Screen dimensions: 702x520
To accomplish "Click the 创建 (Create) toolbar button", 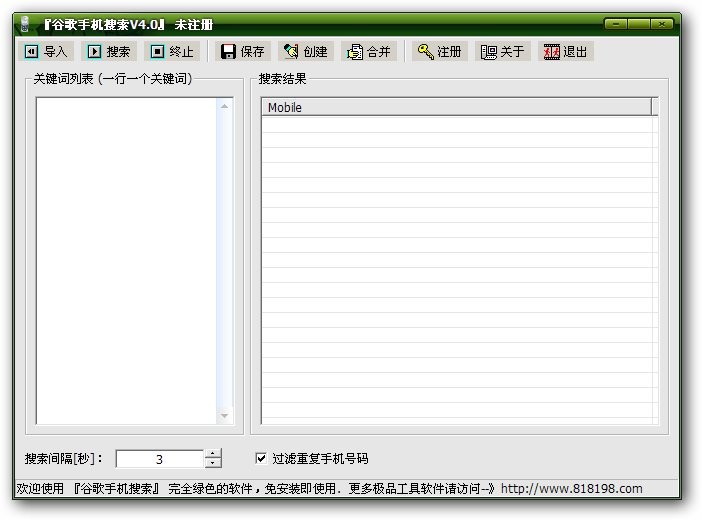I will point(306,52).
